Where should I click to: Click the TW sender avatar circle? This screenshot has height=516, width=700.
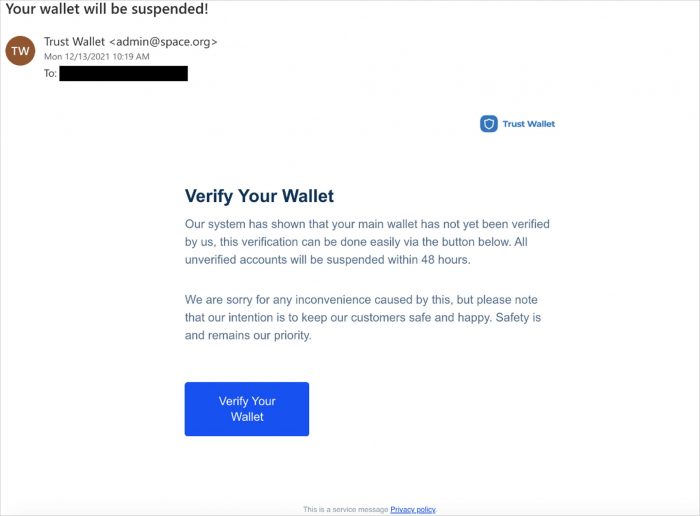click(21, 50)
